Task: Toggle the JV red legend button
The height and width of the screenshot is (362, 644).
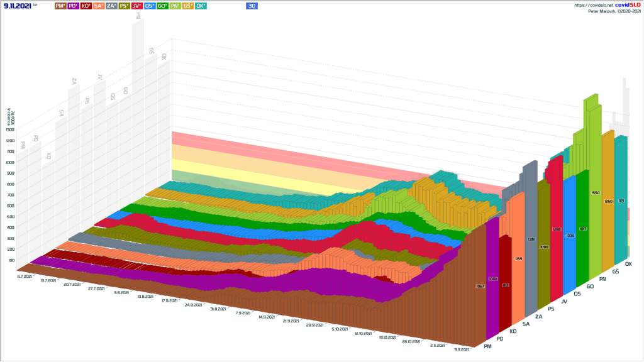Action: pos(137,6)
